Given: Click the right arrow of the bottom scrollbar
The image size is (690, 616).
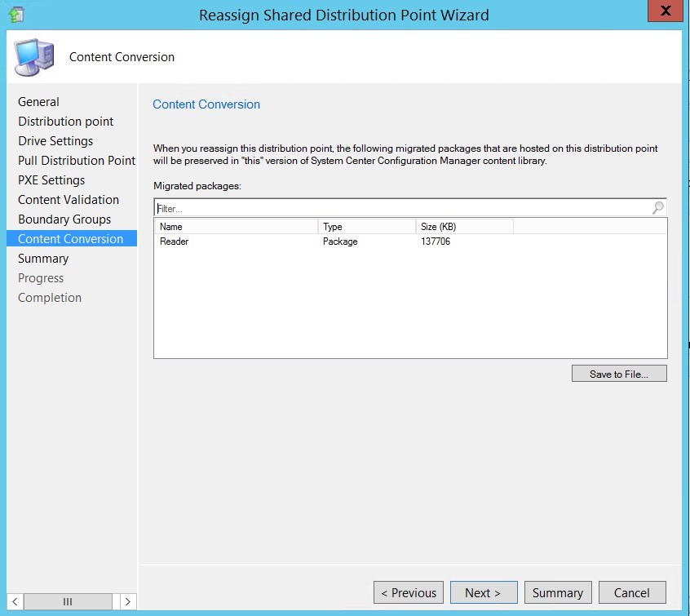Looking at the screenshot, I should coord(127,600).
